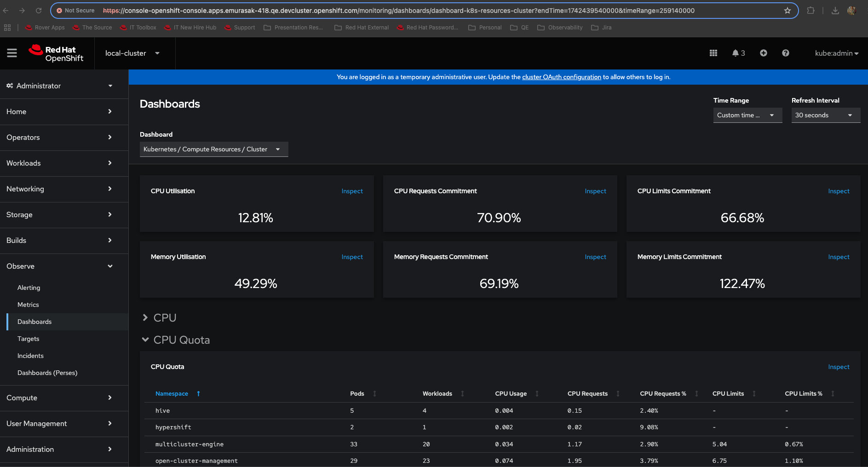Click the cluster OAuth configuration link
The image size is (868, 467).
561,77
